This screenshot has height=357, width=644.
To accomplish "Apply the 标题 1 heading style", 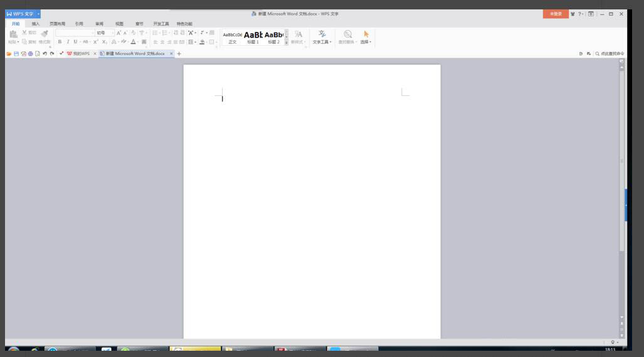I will 253,37.
